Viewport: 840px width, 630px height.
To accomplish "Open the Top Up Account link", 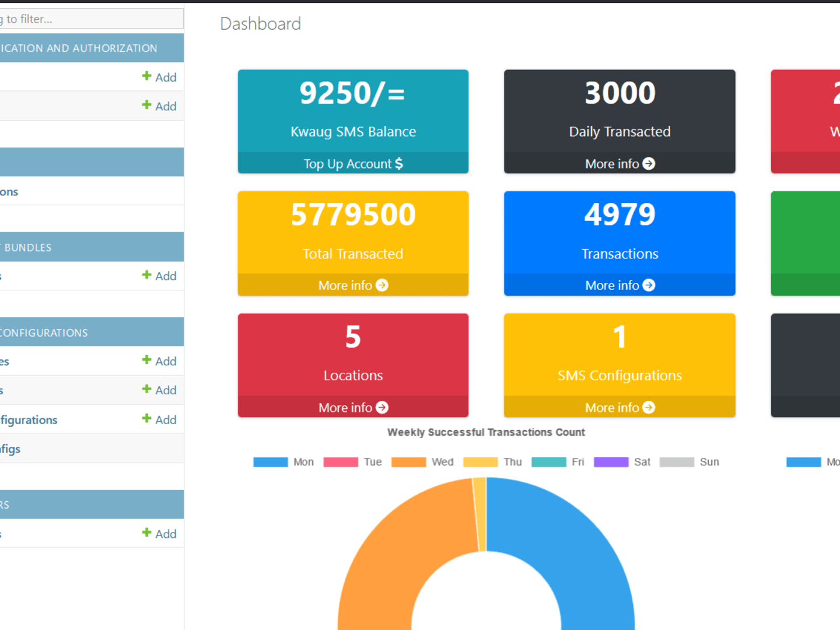I will (x=353, y=164).
